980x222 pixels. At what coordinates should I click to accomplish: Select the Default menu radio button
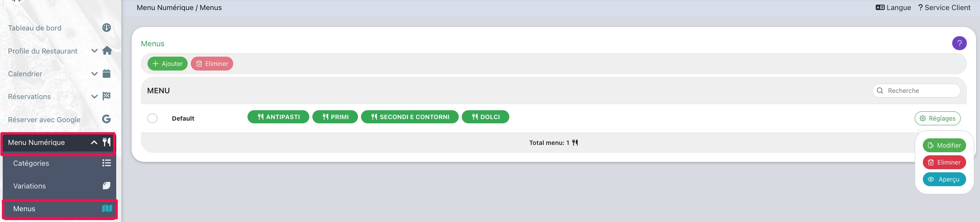tap(153, 118)
